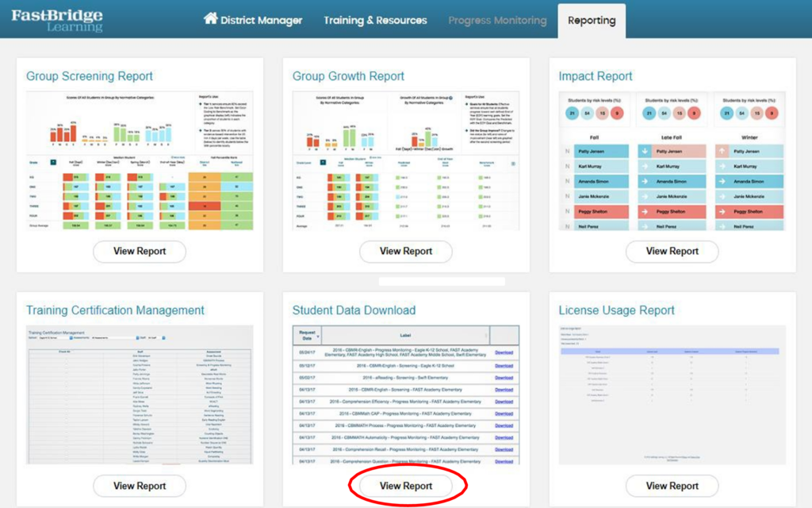Open the Impact Report
The height and width of the screenshot is (508, 812).
[x=672, y=251]
